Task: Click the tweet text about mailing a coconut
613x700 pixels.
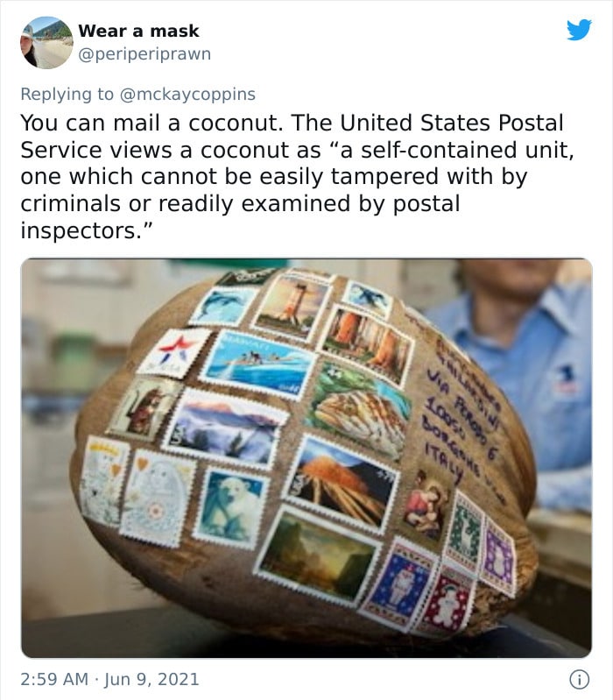Action: point(297,176)
